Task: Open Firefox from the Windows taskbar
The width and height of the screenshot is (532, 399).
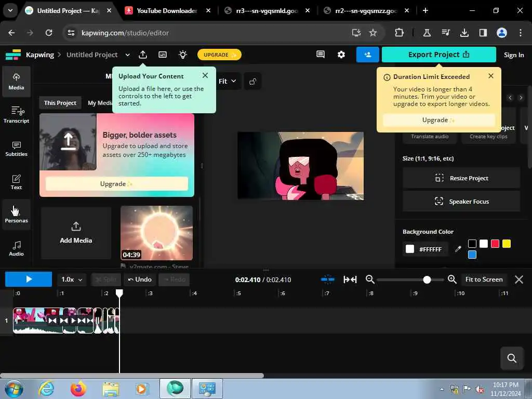Action: click(x=78, y=389)
